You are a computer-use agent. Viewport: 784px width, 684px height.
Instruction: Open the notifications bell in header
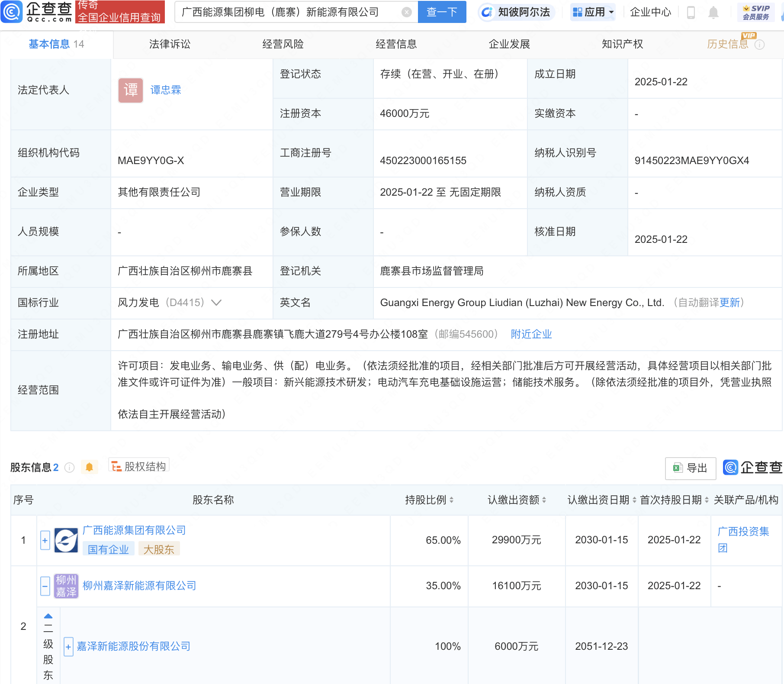[x=713, y=13]
